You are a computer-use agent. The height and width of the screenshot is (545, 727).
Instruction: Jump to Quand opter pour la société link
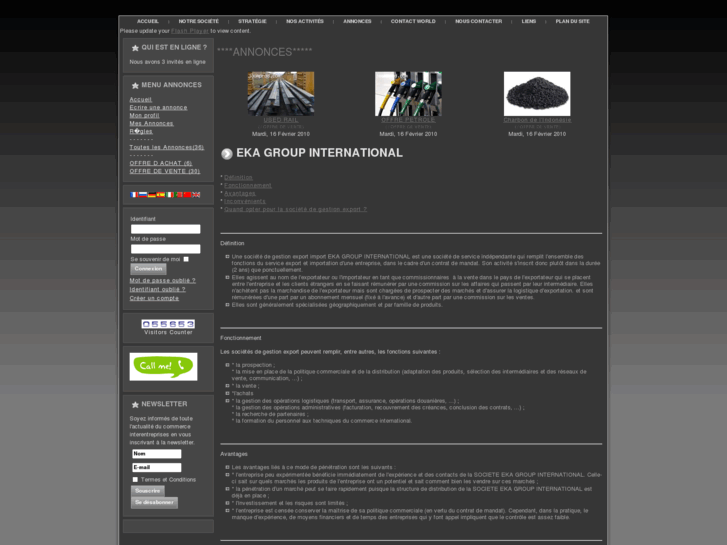click(x=295, y=209)
